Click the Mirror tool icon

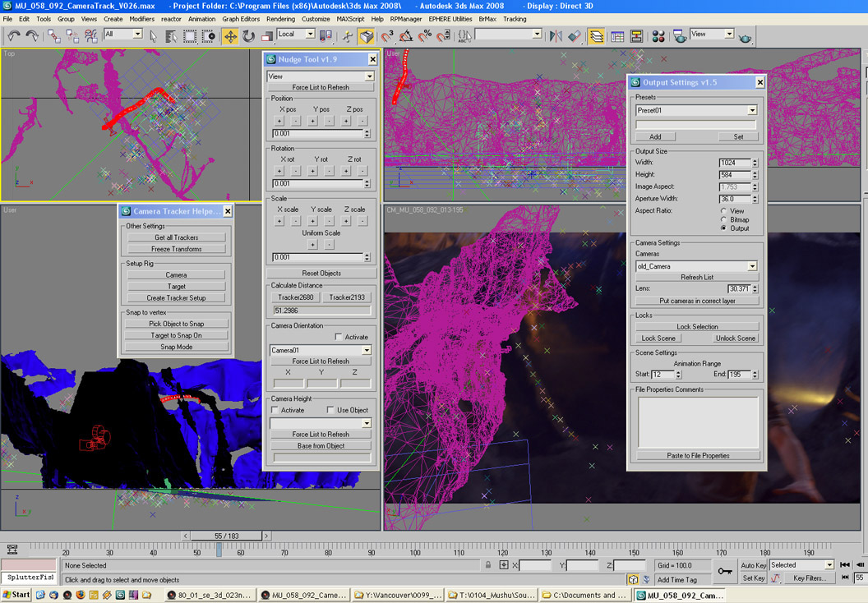point(556,36)
